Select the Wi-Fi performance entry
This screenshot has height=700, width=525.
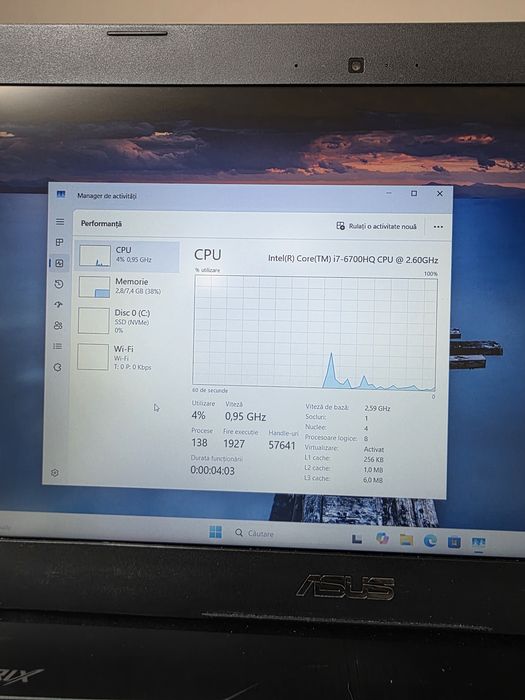[x=126, y=357]
